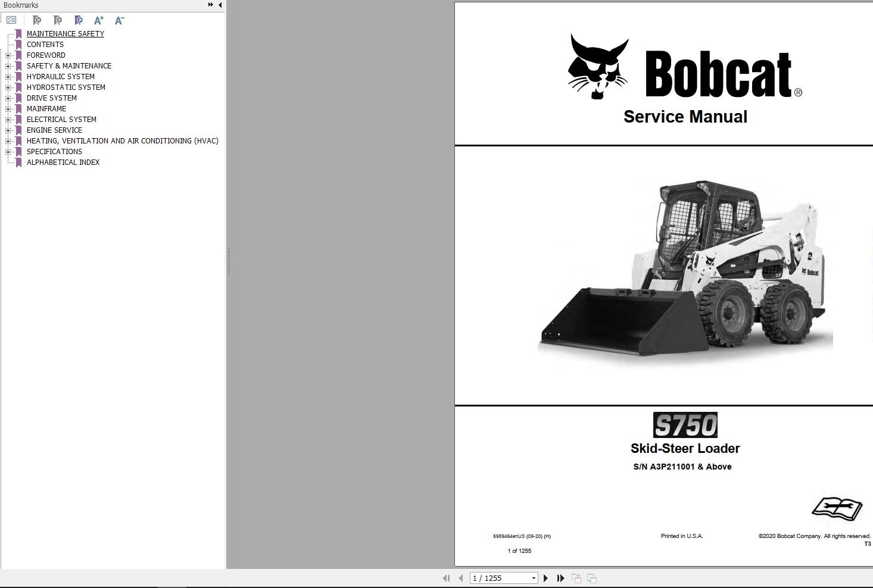Click the '1 of 1255' page footer text
Viewport: 873px width, 588px height.
click(519, 551)
